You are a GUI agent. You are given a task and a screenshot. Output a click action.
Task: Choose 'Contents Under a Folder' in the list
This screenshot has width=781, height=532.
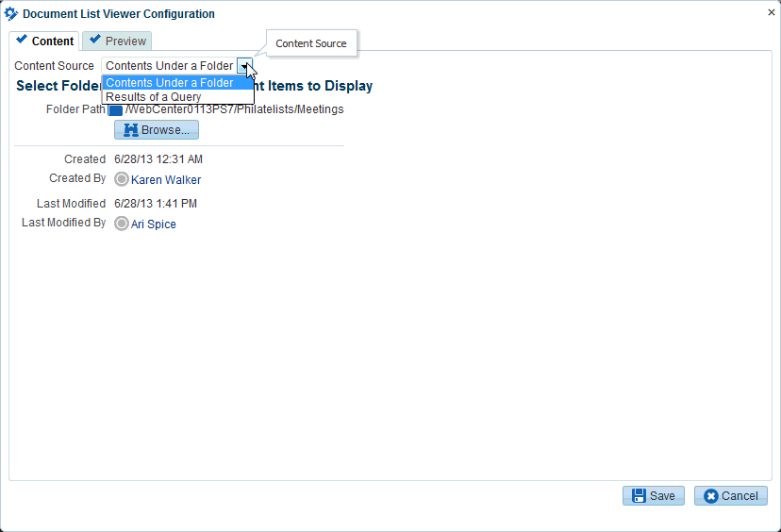[x=178, y=83]
